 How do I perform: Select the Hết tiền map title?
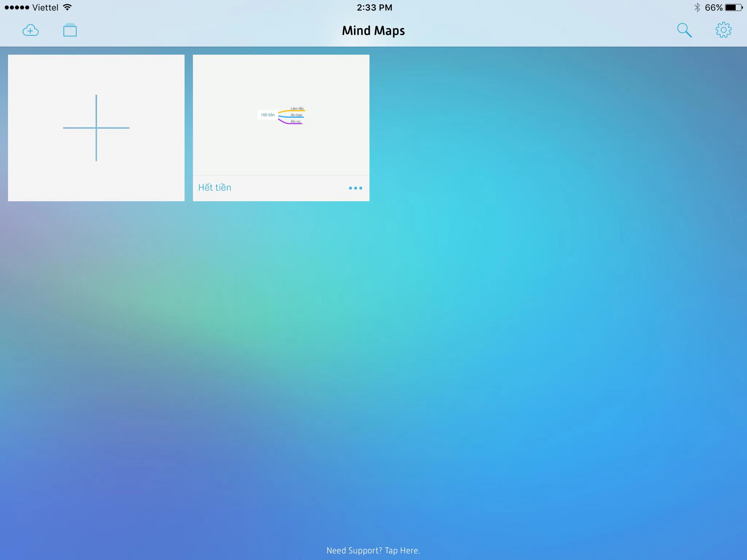pos(214,187)
